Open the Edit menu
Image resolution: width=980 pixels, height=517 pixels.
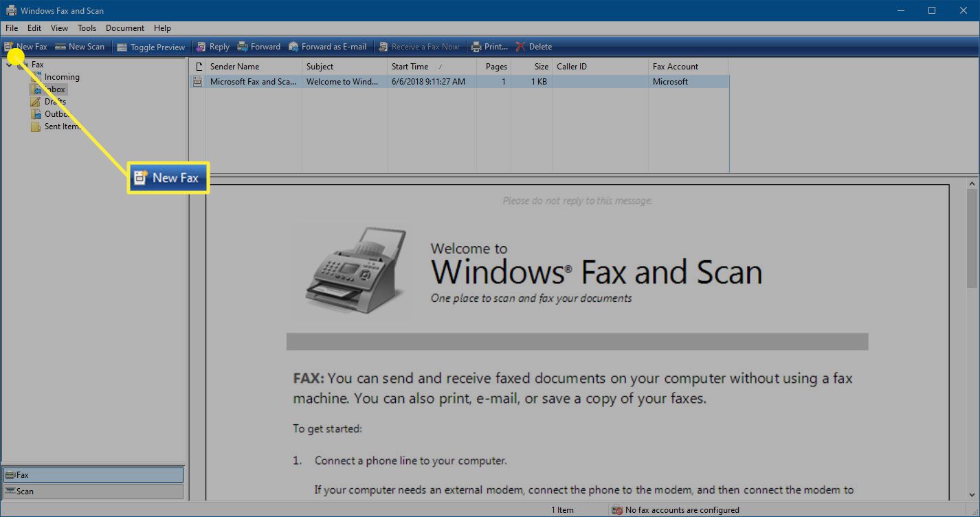[34, 28]
